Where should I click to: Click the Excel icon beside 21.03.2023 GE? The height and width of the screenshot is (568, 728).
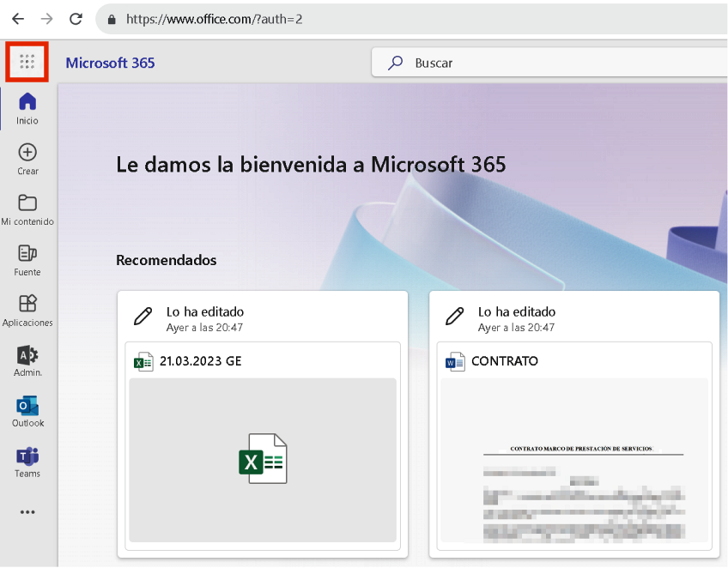click(143, 362)
